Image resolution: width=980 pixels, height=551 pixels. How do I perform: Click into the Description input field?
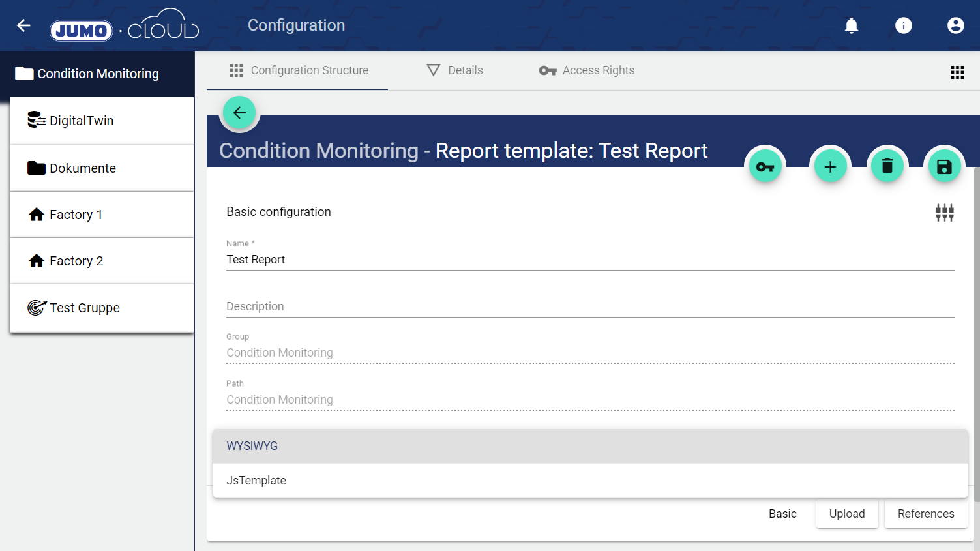tap(590, 306)
